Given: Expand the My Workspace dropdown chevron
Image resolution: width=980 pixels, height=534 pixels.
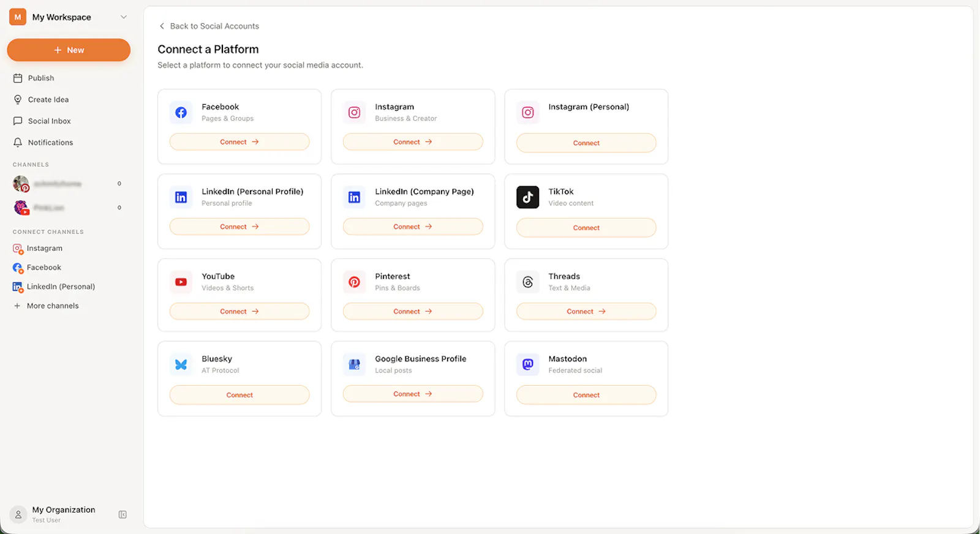Looking at the screenshot, I should [124, 17].
